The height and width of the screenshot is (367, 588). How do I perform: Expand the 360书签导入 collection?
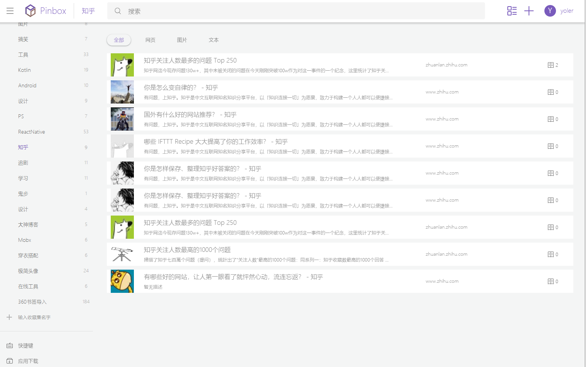[32, 302]
